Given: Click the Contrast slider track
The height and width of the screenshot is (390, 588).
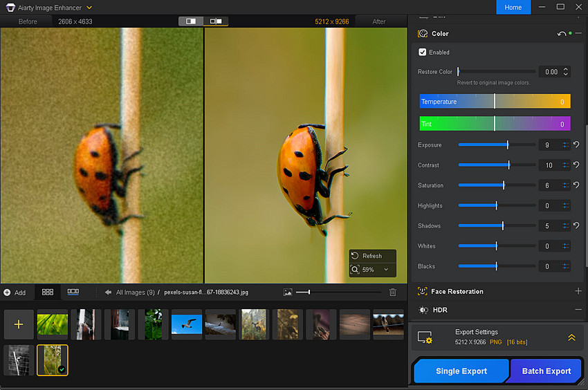Looking at the screenshot, I should click(497, 165).
